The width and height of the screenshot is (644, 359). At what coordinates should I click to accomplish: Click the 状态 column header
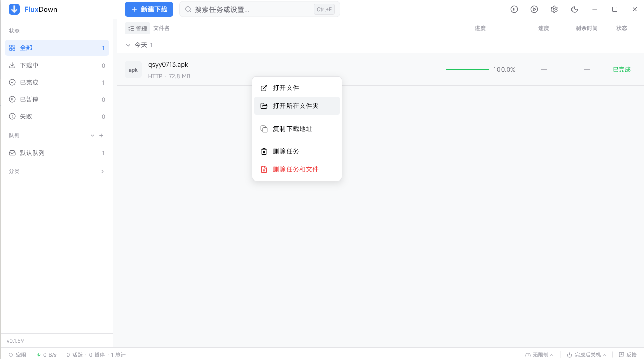[622, 28]
